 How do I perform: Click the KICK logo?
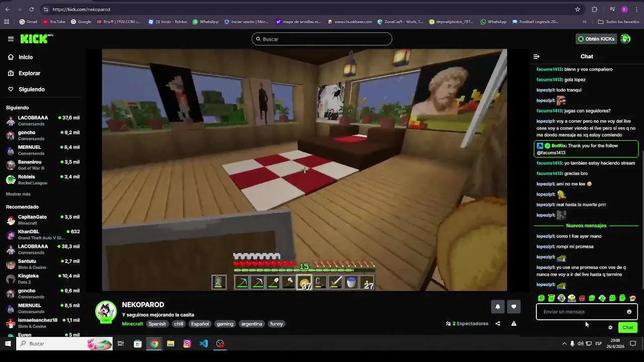pyautogui.click(x=36, y=39)
